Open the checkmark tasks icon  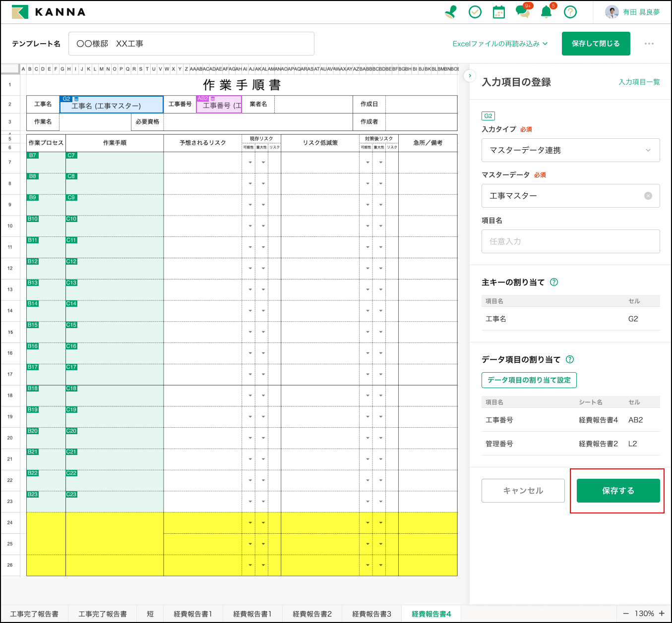(475, 12)
